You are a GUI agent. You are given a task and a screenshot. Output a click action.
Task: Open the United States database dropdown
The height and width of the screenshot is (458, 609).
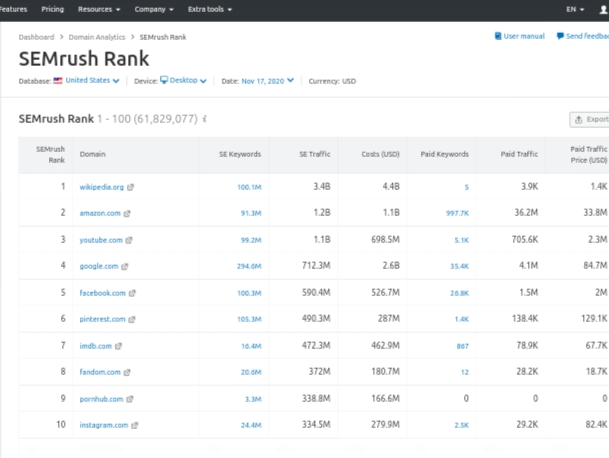pos(87,81)
